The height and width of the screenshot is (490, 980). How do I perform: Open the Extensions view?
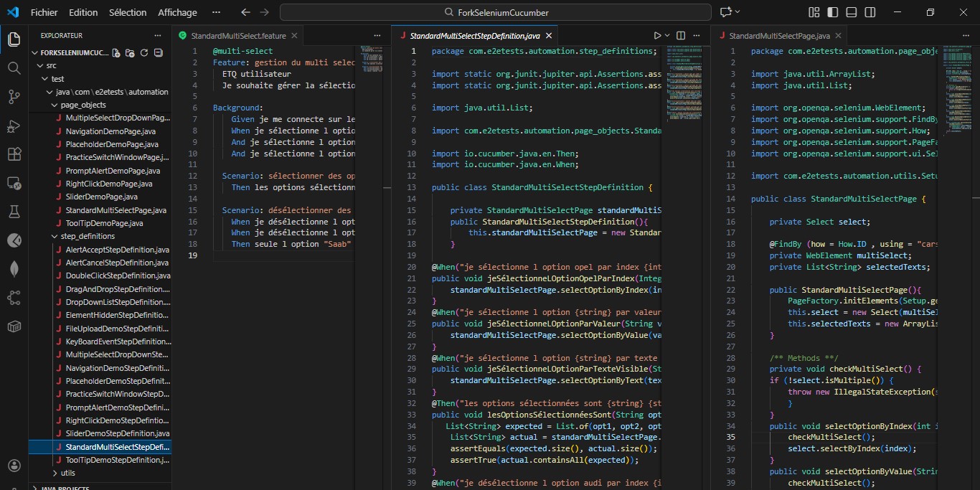tap(14, 154)
